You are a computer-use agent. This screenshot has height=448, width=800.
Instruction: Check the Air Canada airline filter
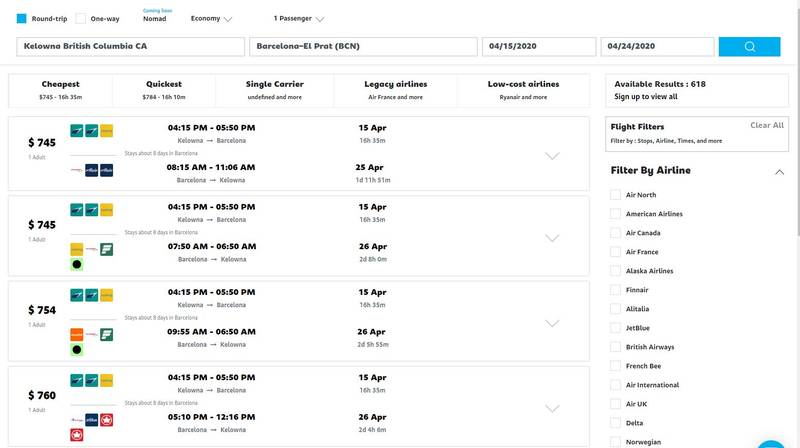tap(616, 233)
